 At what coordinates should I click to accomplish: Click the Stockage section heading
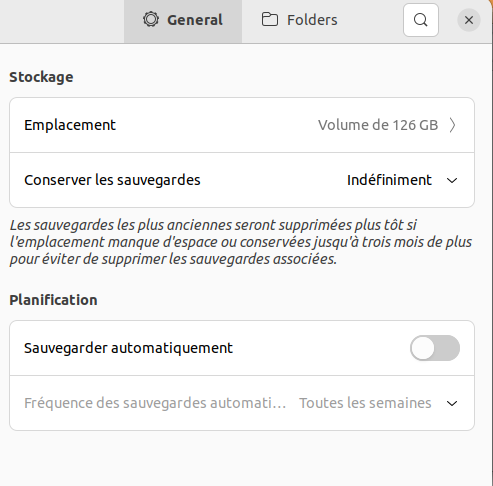click(41, 77)
